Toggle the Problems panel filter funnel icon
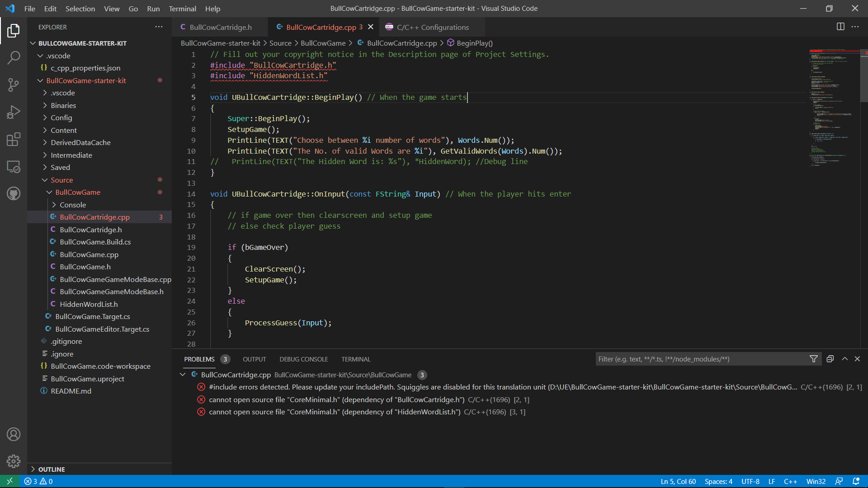 point(814,359)
